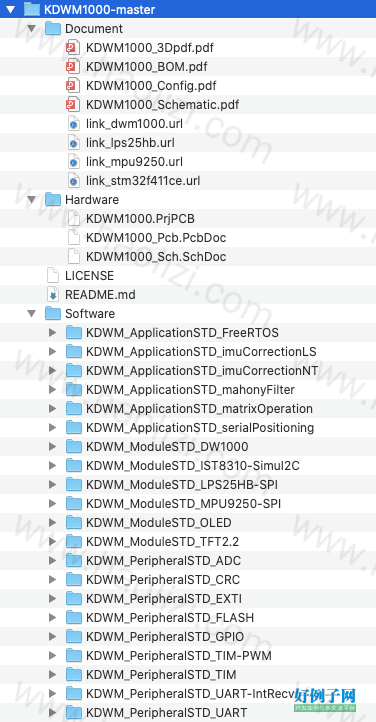Click the KDWM_ModuleSTD_MPU9250-SPI folder icon
This screenshot has width=376, height=722.
[x=74, y=503]
